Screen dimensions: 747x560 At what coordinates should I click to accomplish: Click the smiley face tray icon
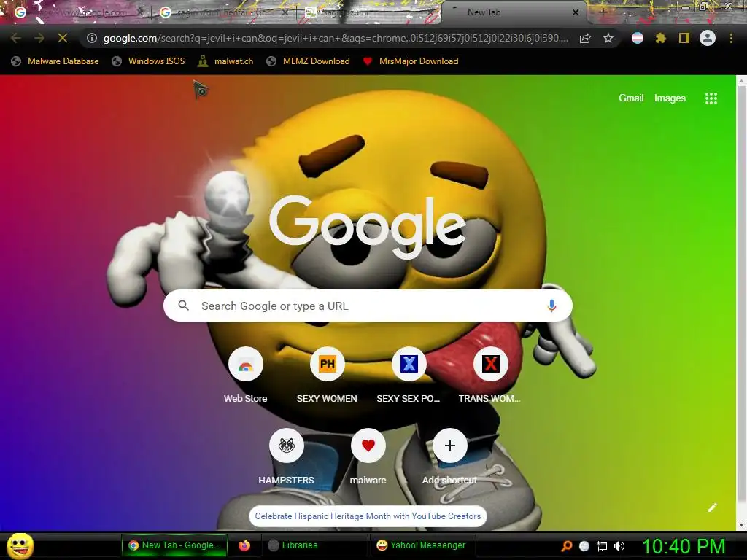tap(584, 546)
